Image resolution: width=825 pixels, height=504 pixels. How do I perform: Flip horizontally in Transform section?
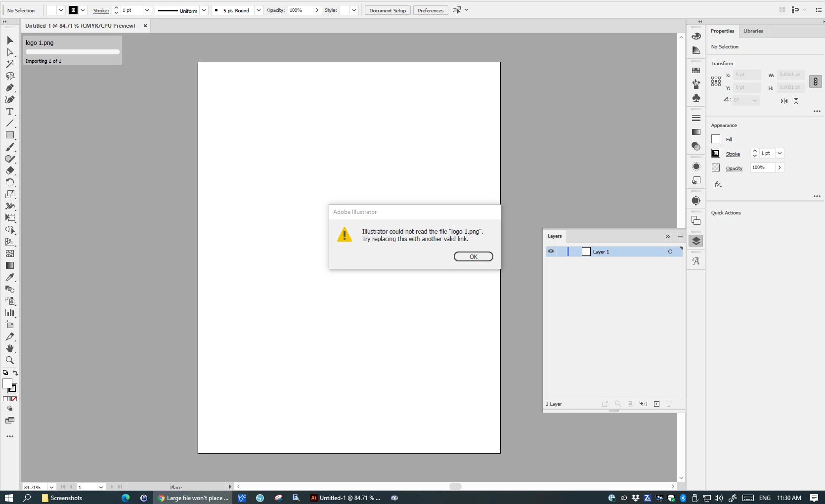tap(784, 101)
